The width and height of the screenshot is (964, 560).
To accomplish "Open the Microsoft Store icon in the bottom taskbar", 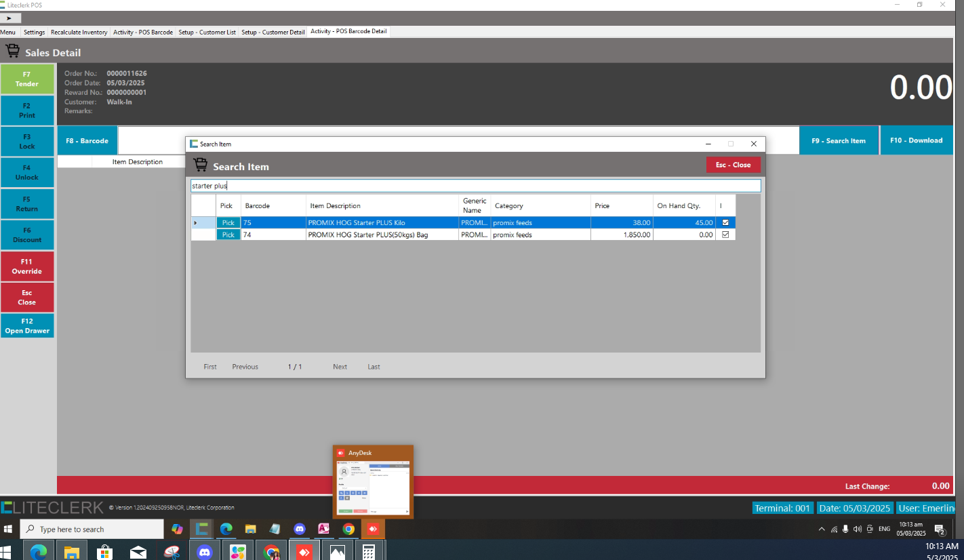I will pos(104,552).
